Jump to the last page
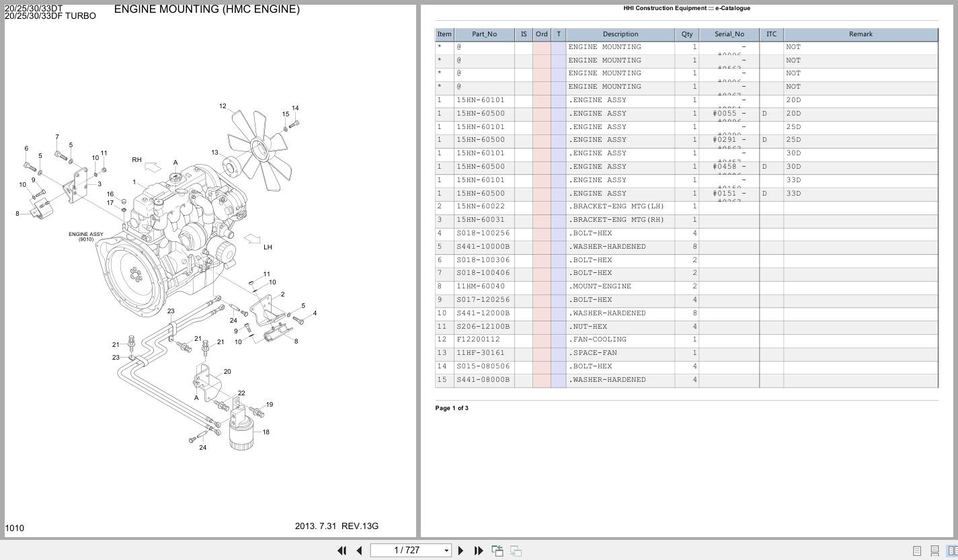 click(x=479, y=551)
